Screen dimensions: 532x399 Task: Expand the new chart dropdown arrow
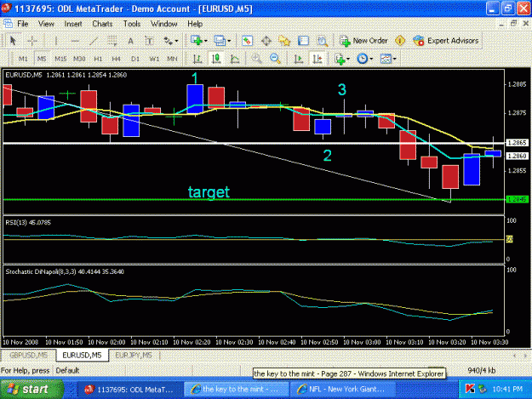(206, 41)
